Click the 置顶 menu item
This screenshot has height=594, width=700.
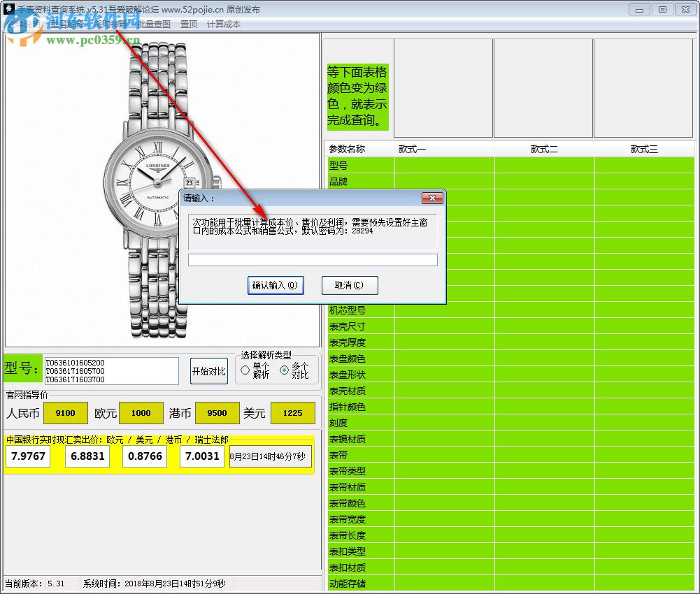point(189,24)
